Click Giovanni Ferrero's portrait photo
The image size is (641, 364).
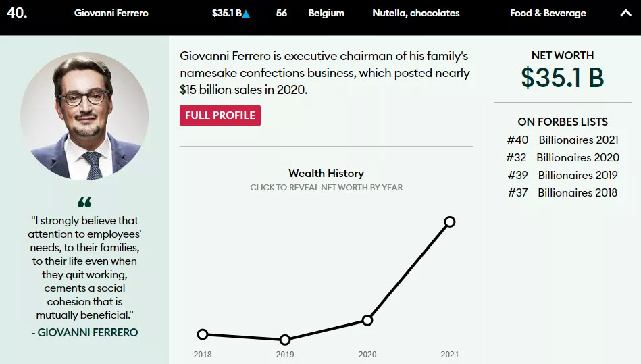tap(84, 115)
